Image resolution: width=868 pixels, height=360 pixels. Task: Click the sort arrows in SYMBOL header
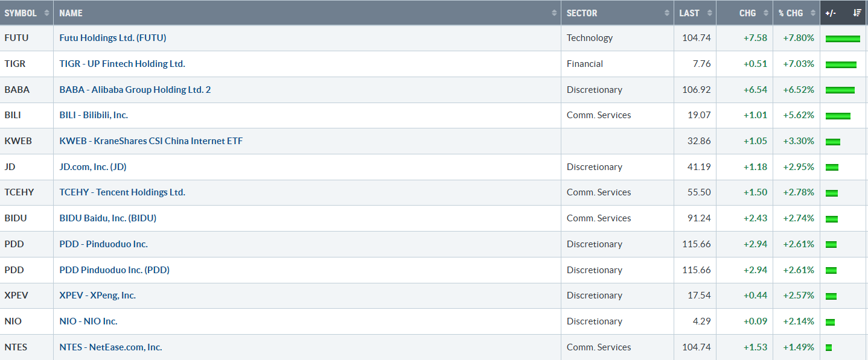pyautogui.click(x=46, y=13)
